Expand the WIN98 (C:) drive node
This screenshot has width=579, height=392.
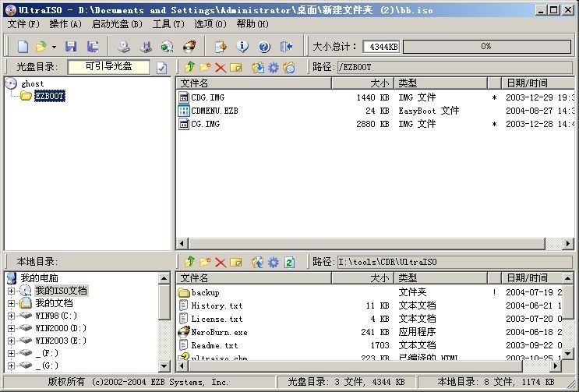(x=11, y=316)
